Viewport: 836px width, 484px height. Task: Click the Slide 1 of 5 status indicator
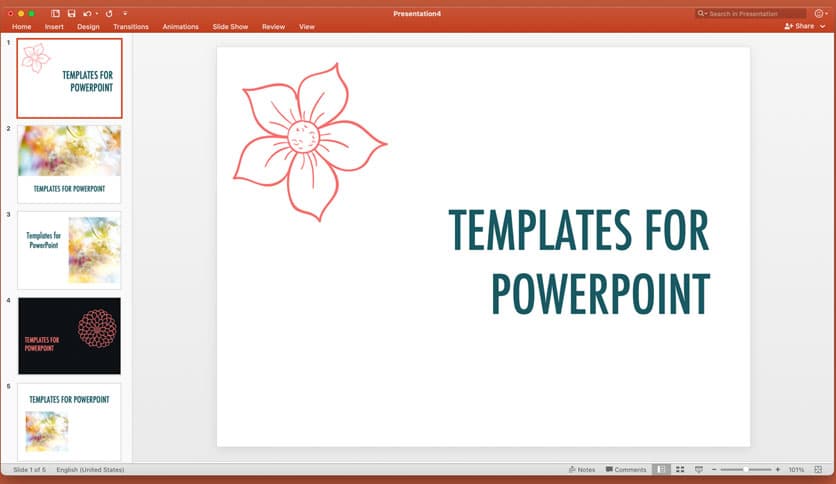click(29, 470)
